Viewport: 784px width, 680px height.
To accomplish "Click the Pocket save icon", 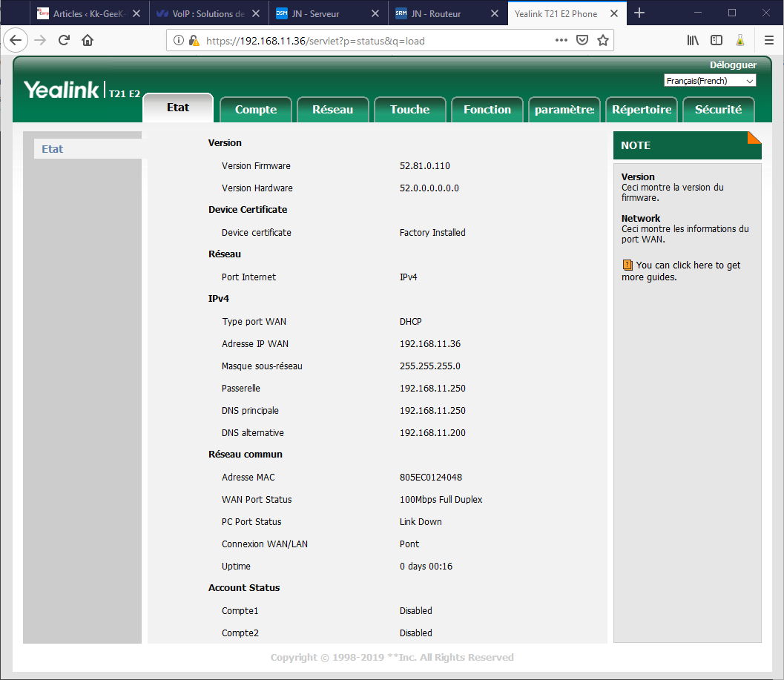I will pos(583,41).
